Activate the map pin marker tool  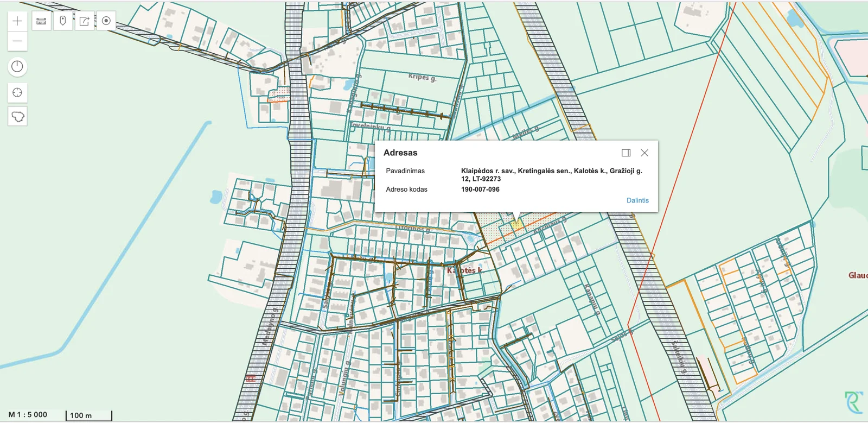[63, 21]
